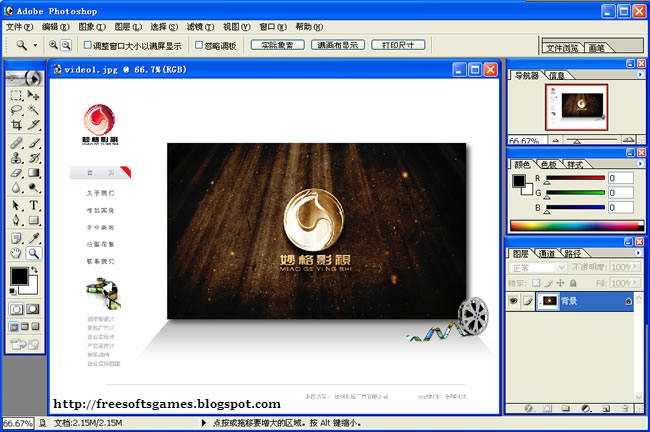The width and height of the screenshot is (650, 432).
Task: Switch to the 信息 tab
Action: (x=557, y=75)
